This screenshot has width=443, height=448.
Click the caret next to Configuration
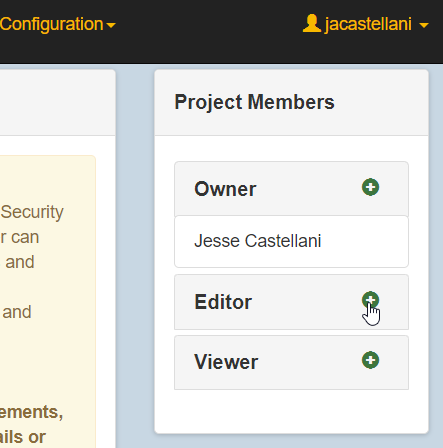click(111, 25)
